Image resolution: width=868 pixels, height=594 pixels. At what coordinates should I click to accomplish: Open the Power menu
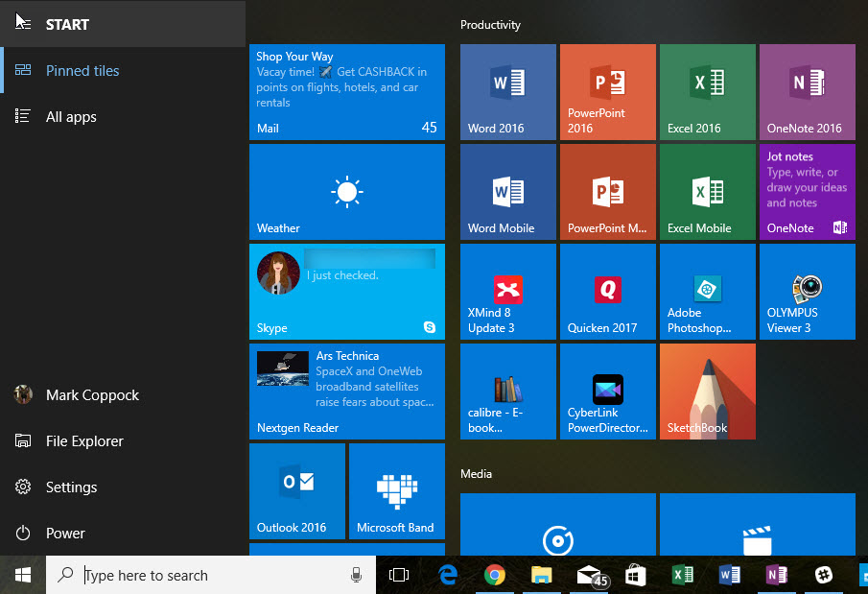click(65, 533)
